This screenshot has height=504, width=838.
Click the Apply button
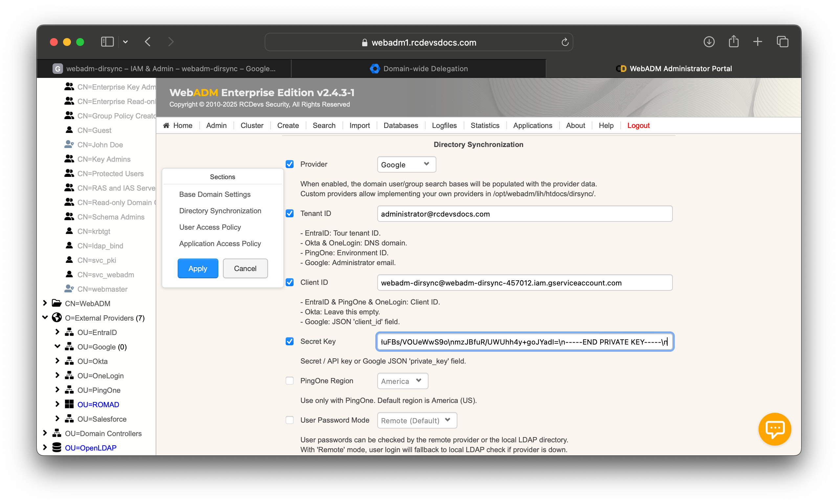tap(198, 268)
